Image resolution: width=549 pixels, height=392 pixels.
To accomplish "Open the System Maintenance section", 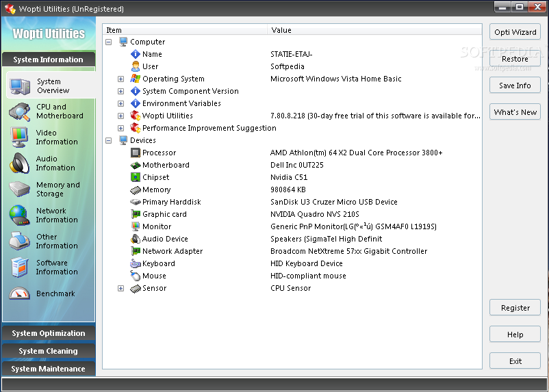I will coord(49,369).
